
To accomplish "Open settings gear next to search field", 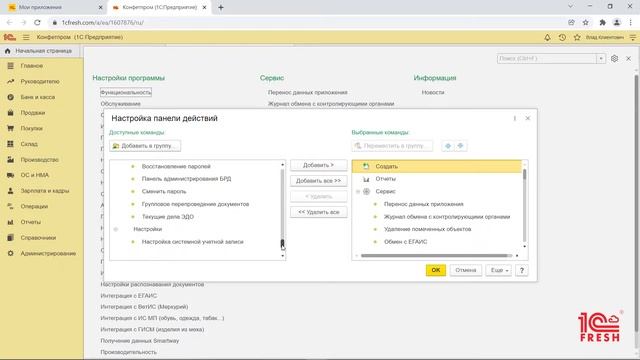I will [x=614, y=58].
